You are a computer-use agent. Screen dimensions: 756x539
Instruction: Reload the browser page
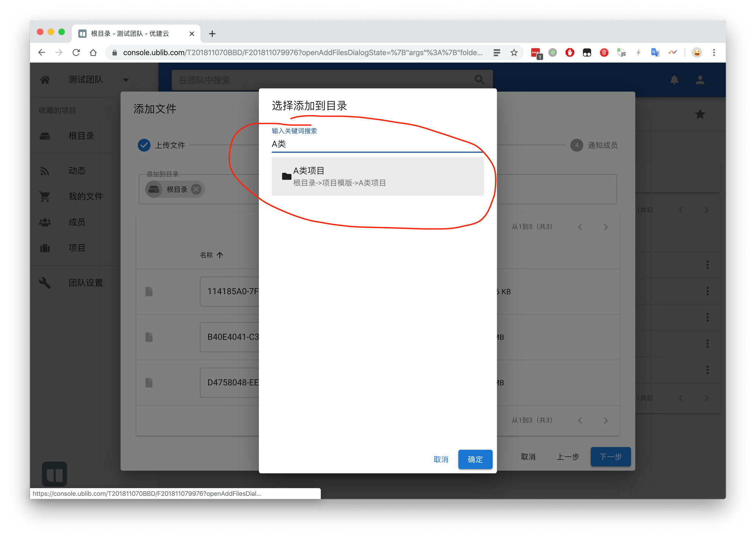(x=76, y=53)
